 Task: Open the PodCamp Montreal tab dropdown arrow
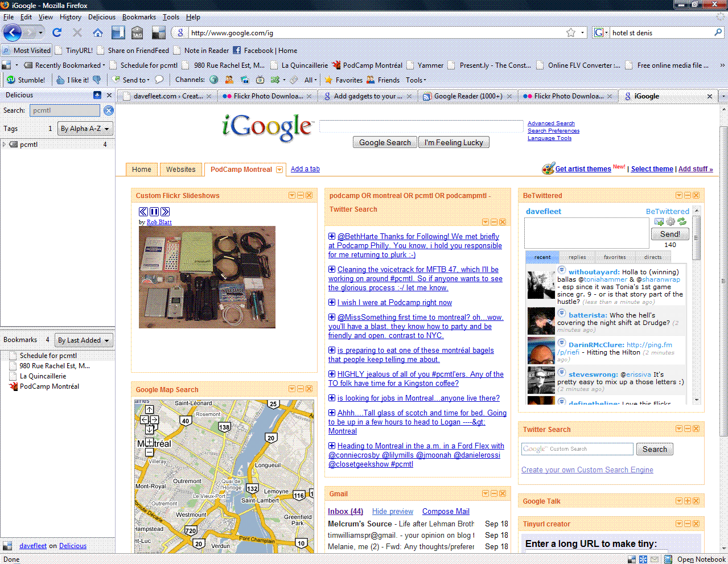click(x=279, y=170)
